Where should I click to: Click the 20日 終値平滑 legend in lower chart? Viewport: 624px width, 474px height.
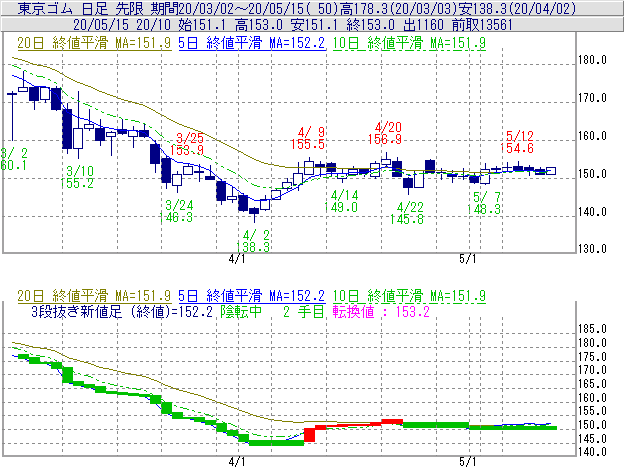click(94, 296)
